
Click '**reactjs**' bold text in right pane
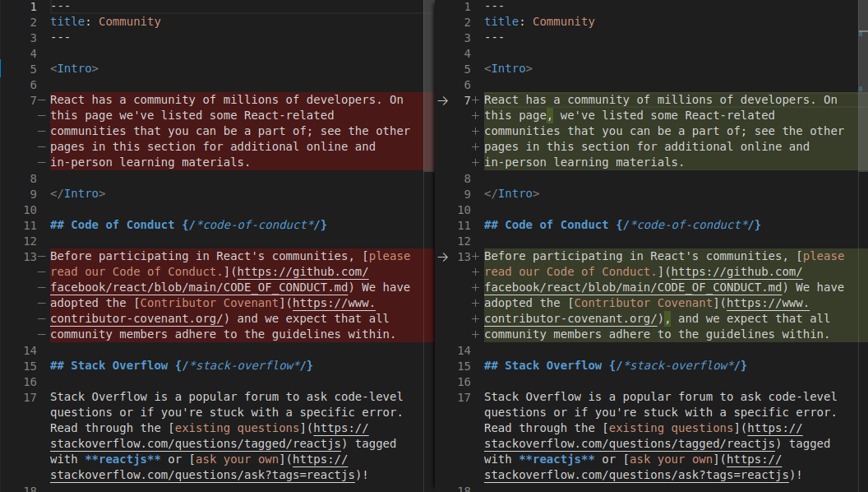coord(557,459)
